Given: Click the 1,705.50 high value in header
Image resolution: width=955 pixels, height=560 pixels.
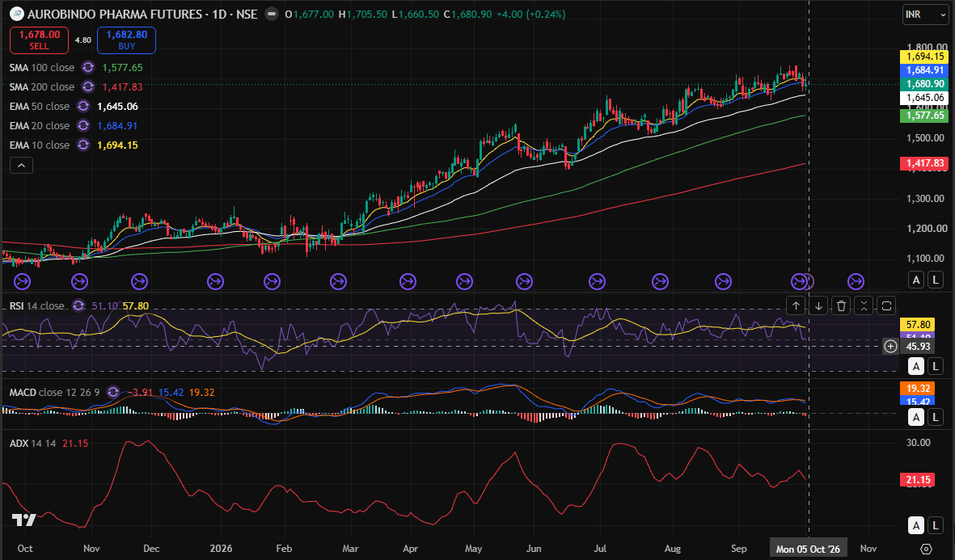Looking at the screenshot, I should click(x=366, y=14).
